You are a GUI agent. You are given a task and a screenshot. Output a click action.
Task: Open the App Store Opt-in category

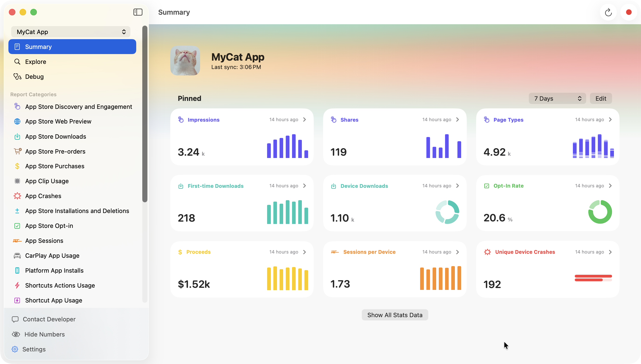(49, 226)
